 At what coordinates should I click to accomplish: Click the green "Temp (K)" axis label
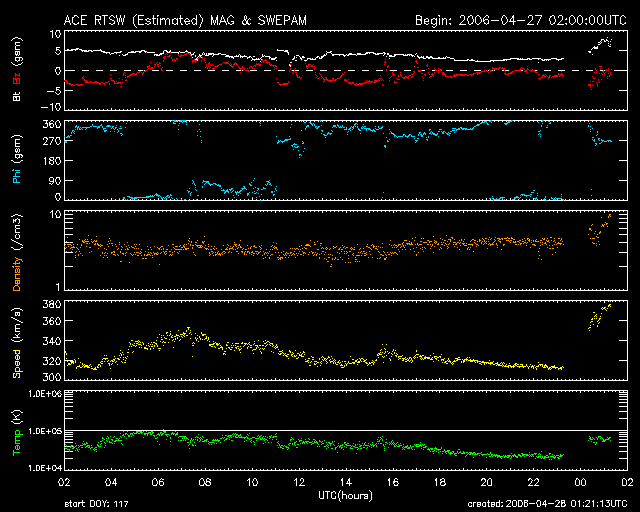tap(17, 432)
